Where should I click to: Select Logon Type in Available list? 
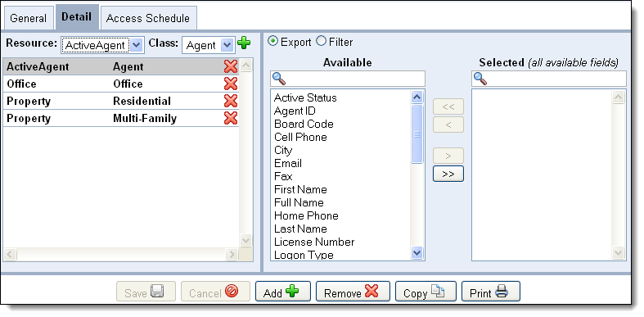(304, 255)
